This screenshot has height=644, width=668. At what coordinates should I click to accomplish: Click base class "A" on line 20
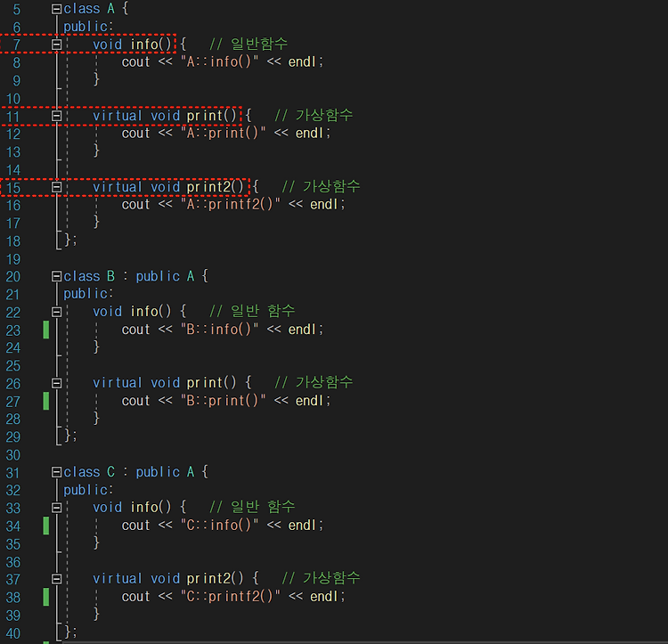coord(191,276)
